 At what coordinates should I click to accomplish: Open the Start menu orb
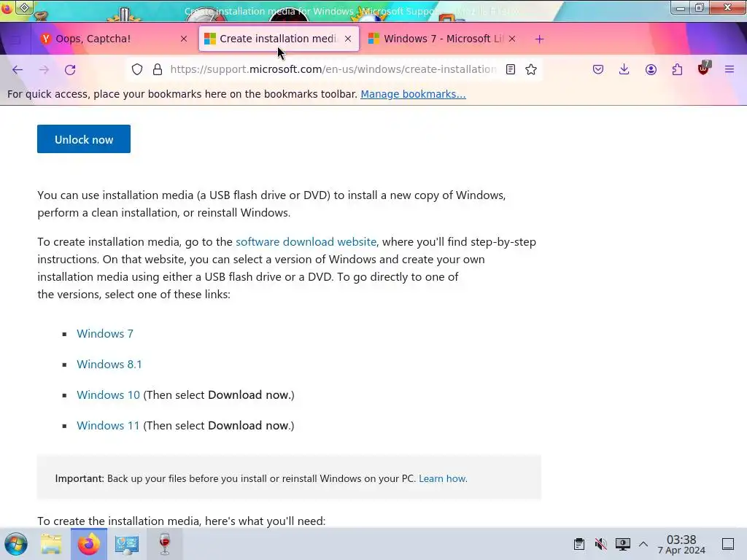(x=16, y=544)
